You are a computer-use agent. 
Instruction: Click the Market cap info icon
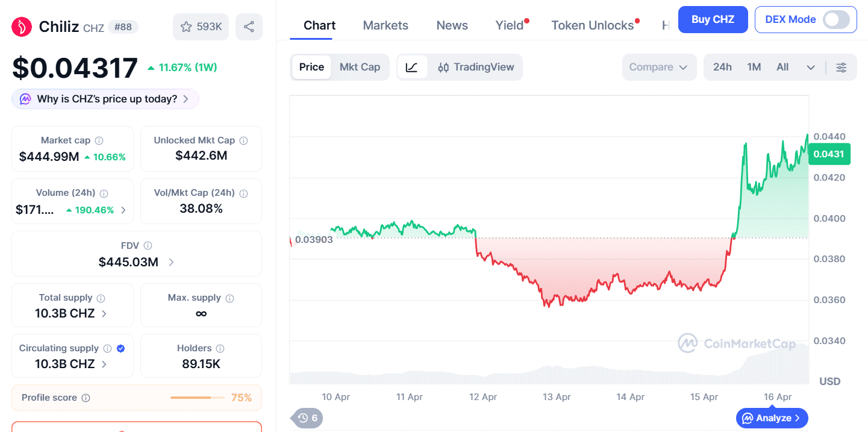99,140
